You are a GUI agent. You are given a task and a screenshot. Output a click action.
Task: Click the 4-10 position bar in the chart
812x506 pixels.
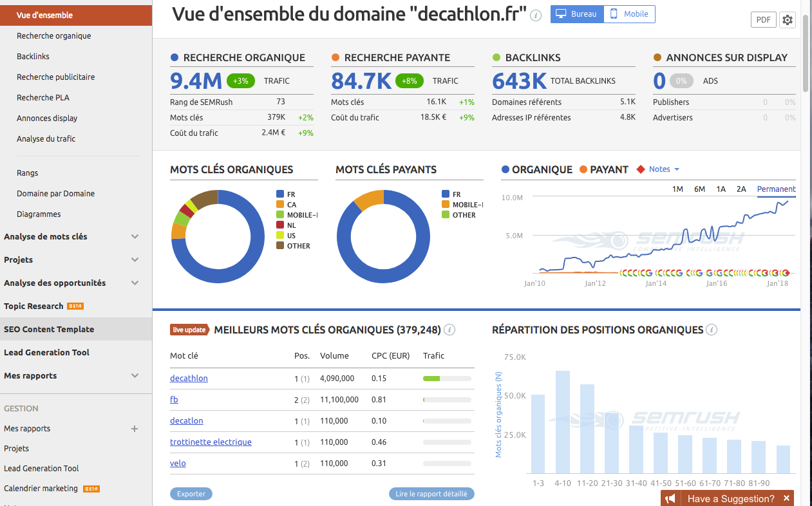click(563, 422)
